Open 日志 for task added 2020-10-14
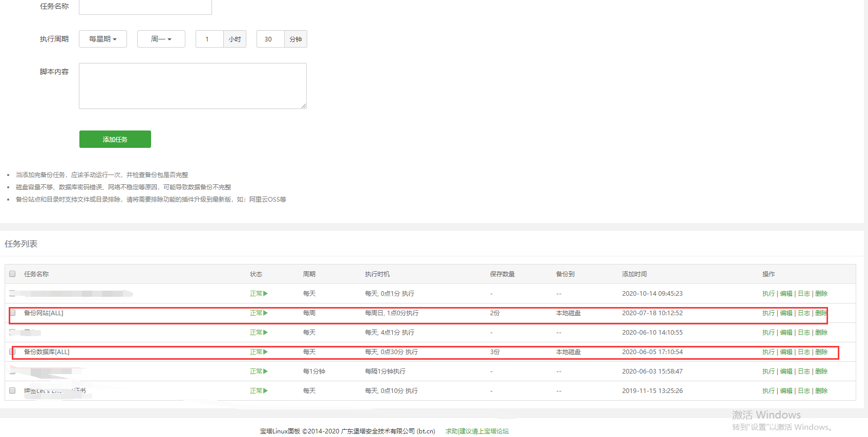This screenshot has height=437, width=868. 804,294
